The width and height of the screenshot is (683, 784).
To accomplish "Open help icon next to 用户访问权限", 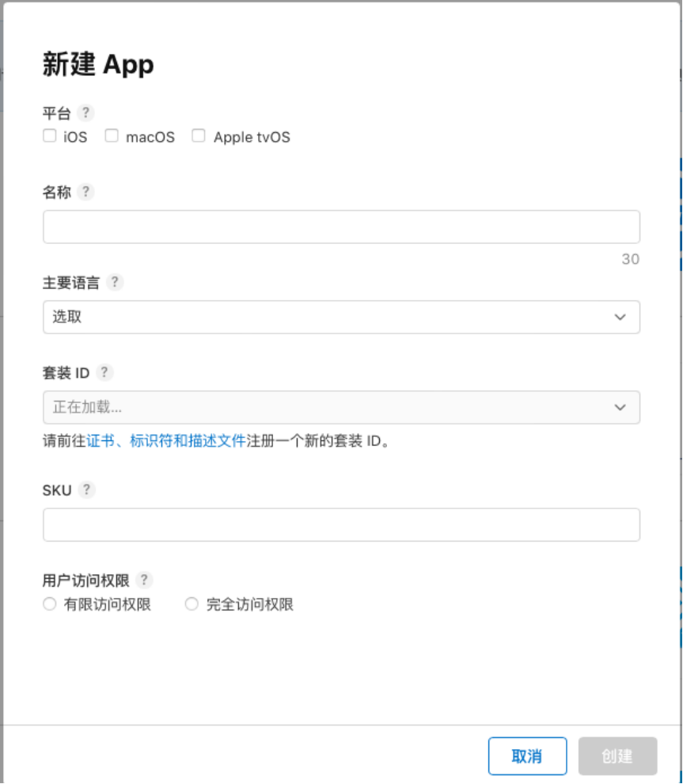I will click(144, 580).
